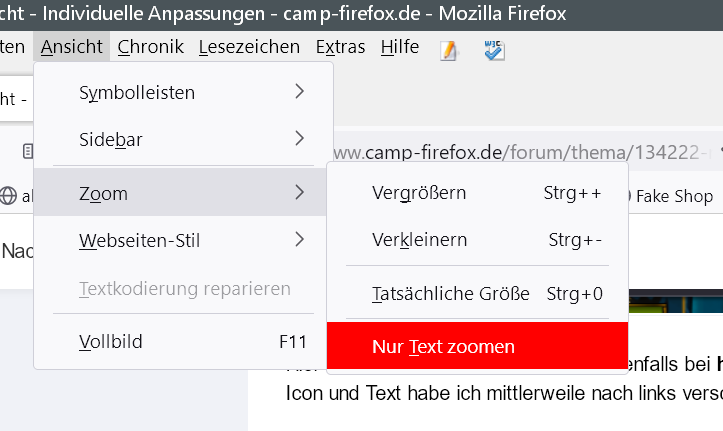Click the globe bookmark icon at left edge

pos(10,196)
